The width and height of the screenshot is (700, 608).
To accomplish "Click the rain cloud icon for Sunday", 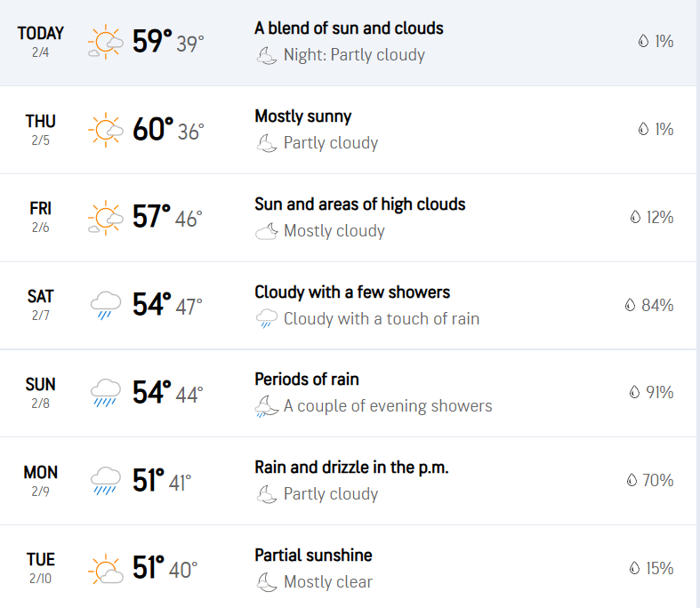I will click(x=105, y=392).
